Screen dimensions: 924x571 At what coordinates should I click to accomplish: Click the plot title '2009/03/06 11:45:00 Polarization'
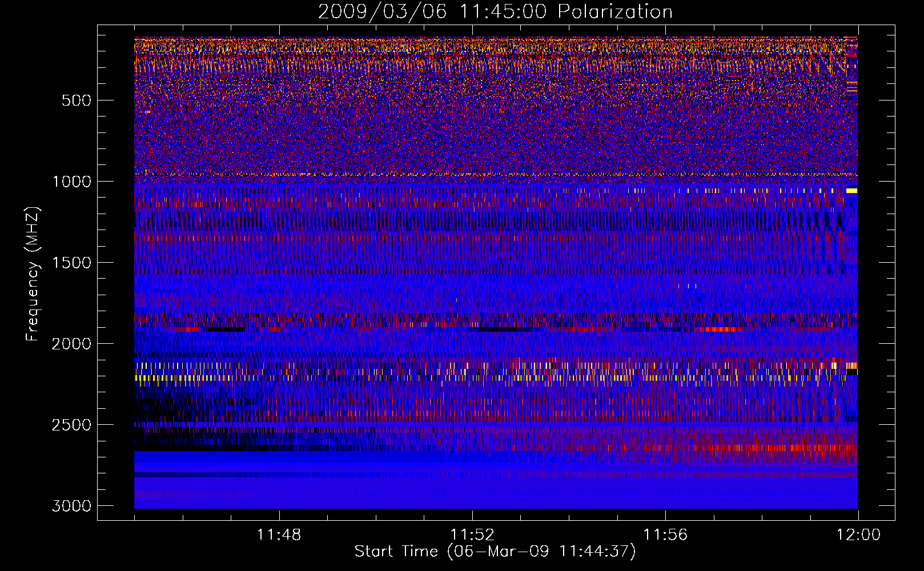(495, 12)
